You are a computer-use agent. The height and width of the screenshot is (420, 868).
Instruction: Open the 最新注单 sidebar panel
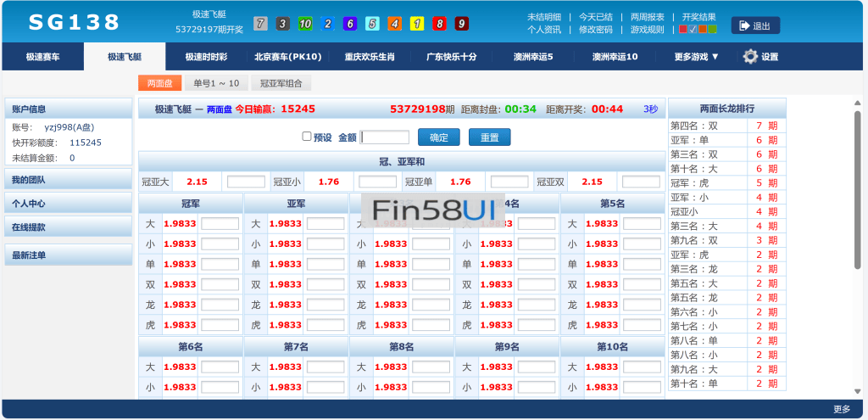click(x=69, y=255)
